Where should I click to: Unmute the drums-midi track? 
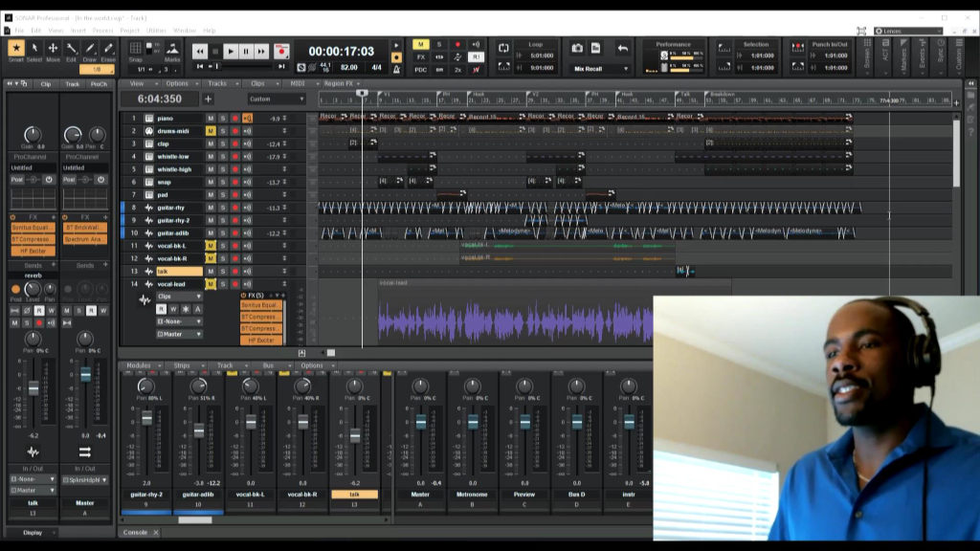coord(211,131)
